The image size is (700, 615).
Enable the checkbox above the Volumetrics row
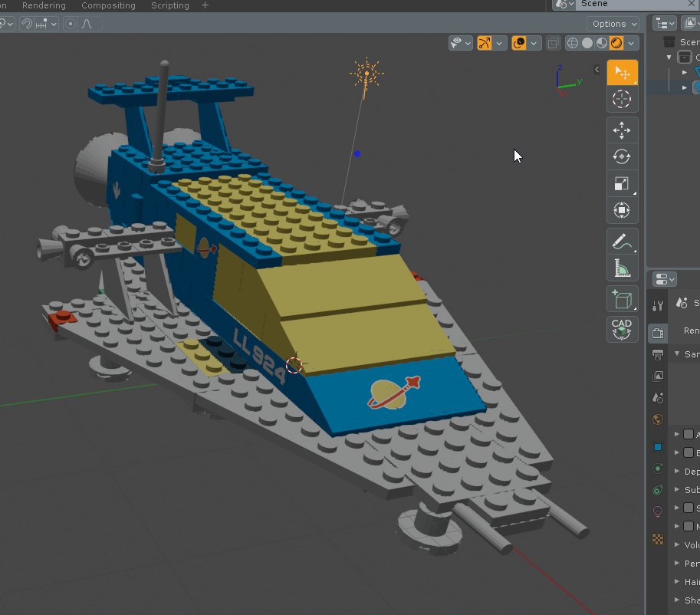(x=688, y=526)
